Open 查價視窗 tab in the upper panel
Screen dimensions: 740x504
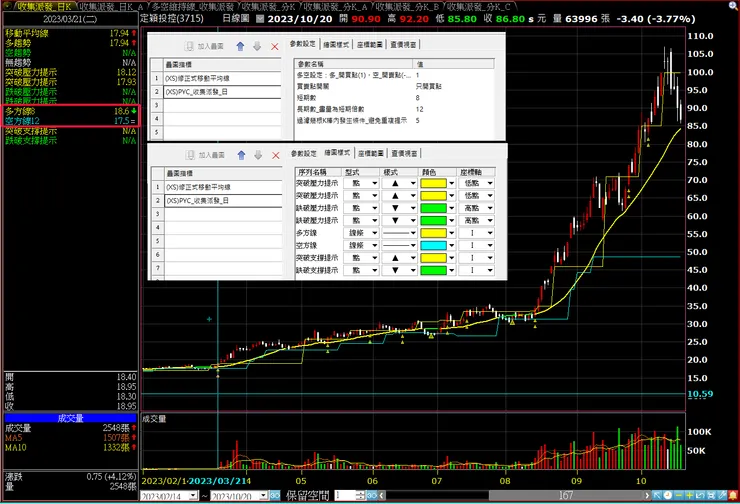click(x=403, y=44)
